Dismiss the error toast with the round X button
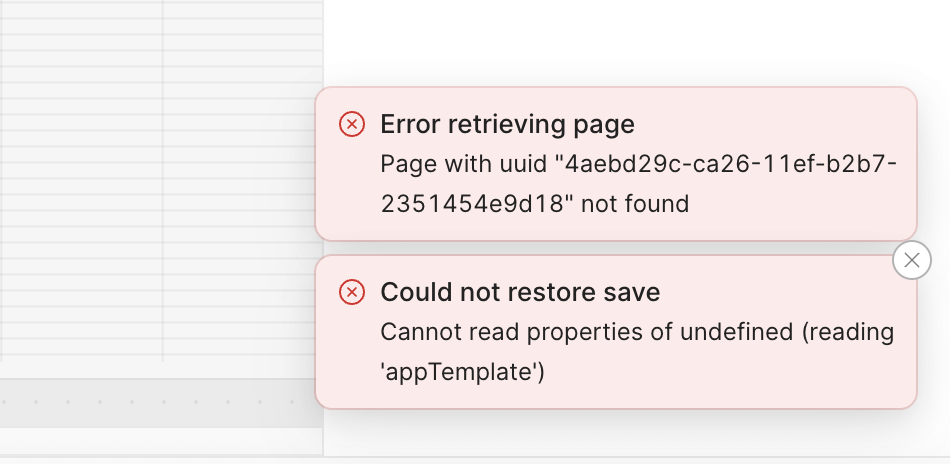The width and height of the screenshot is (950, 464). point(911,260)
